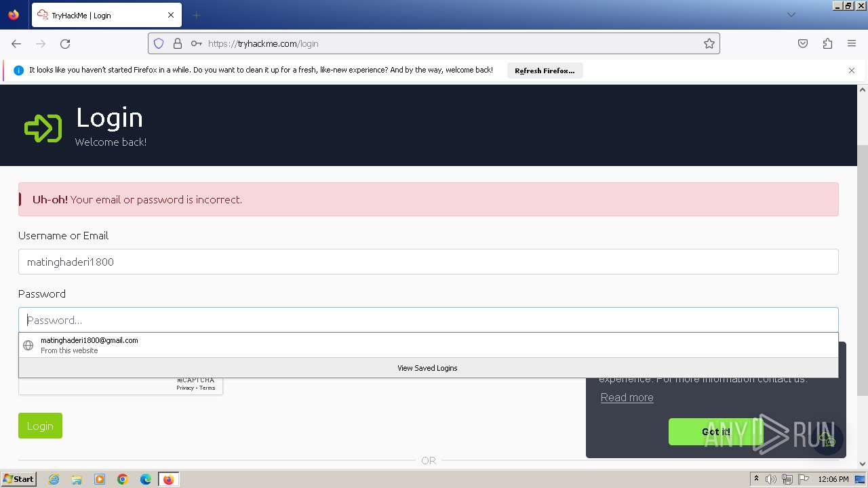Click the Firefox back arrow
The image size is (868, 488).
(16, 43)
